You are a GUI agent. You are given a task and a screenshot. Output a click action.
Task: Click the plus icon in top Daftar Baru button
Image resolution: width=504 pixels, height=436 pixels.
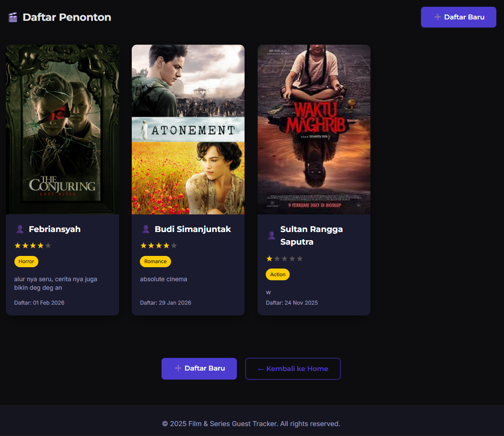point(437,17)
